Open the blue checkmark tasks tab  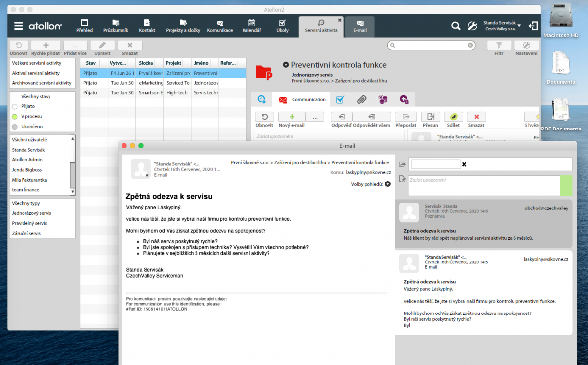point(340,100)
